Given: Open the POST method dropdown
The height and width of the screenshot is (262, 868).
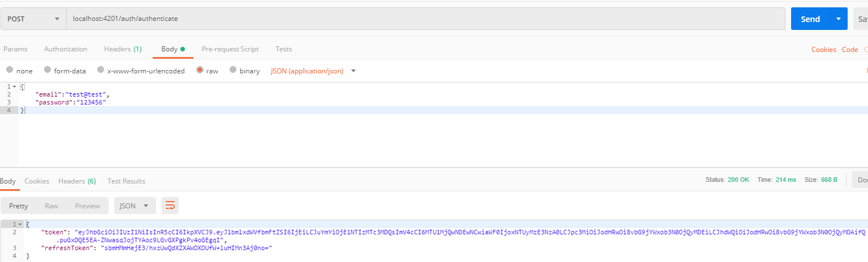Looking at the screenshot, I should click(x=33, y=19).
